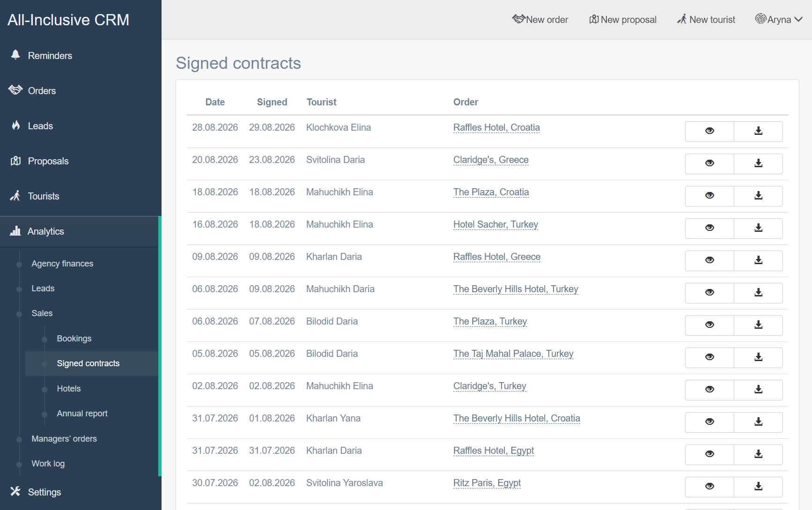Click the New tourist header button

coord(706,20)
